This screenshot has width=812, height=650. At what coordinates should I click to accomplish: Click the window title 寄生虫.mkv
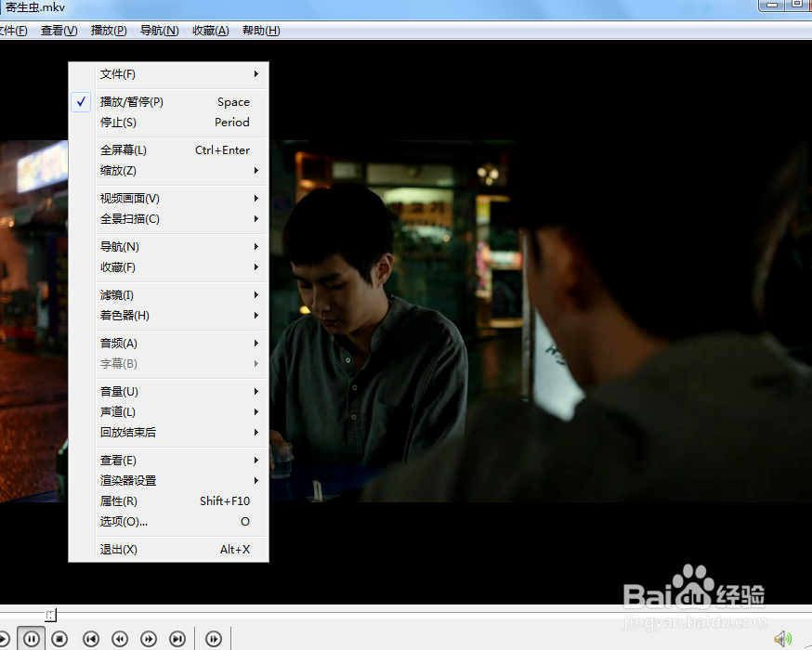pyautogui.click(x=35, y=7)
